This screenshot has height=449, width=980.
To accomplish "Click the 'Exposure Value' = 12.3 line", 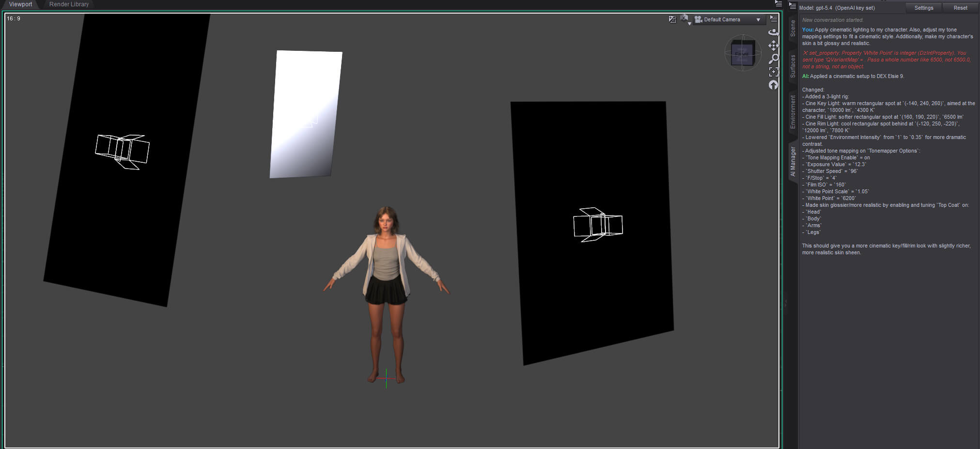I will (x=834, y=164).
